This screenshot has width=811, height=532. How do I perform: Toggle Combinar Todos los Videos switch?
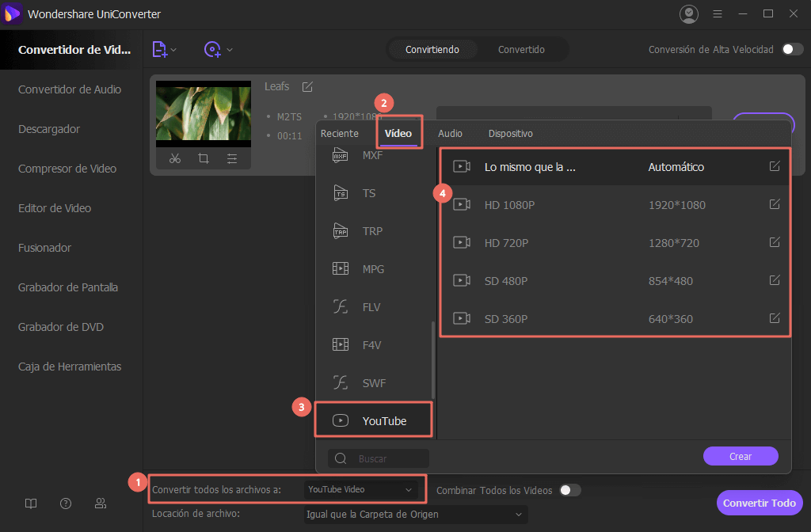[x=569, y=490]
